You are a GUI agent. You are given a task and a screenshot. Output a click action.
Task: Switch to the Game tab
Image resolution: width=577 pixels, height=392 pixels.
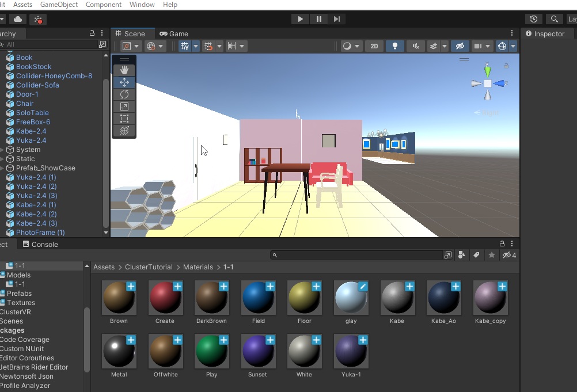(x=174, y=33)
